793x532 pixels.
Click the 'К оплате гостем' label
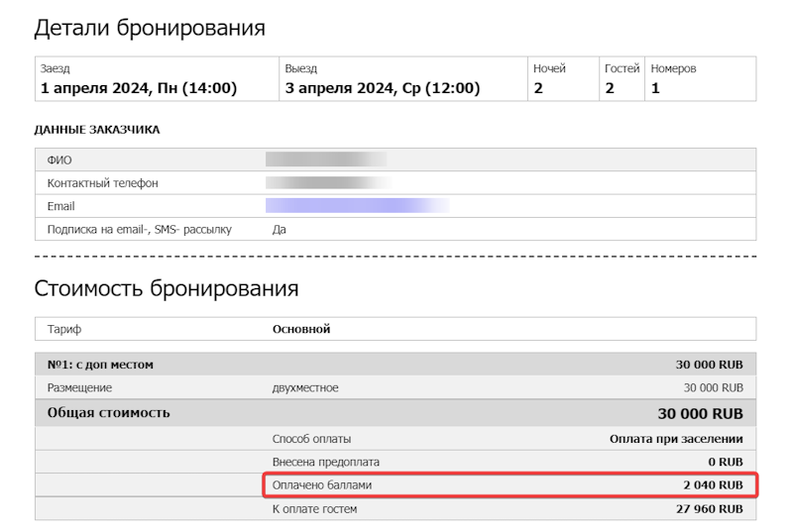click(x=314, y=509)
